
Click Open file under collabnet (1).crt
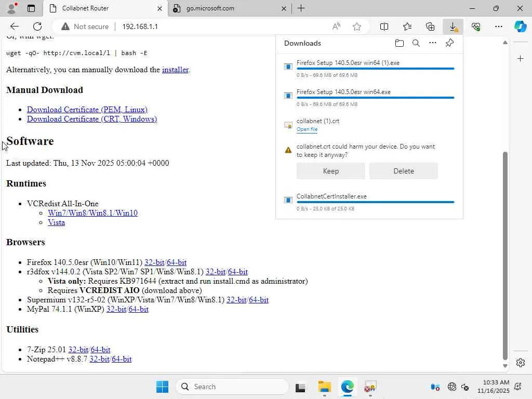coord(307,129)
